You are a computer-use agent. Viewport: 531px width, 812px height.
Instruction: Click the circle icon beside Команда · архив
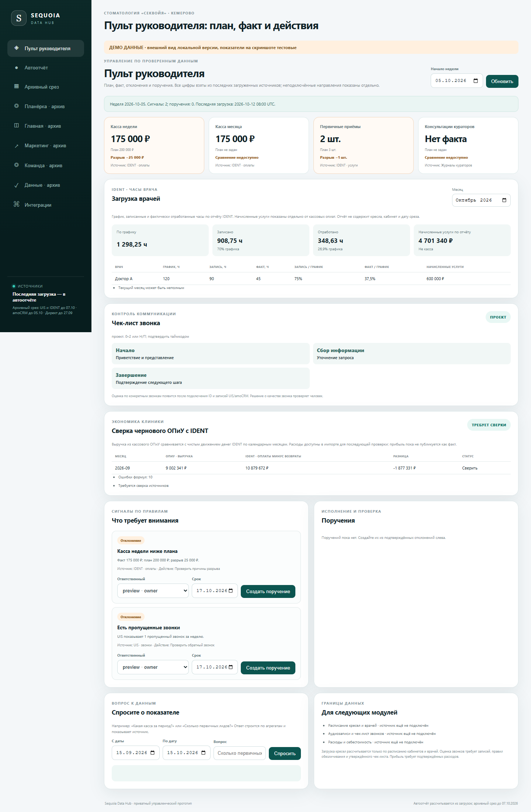(x=16, y=165)
